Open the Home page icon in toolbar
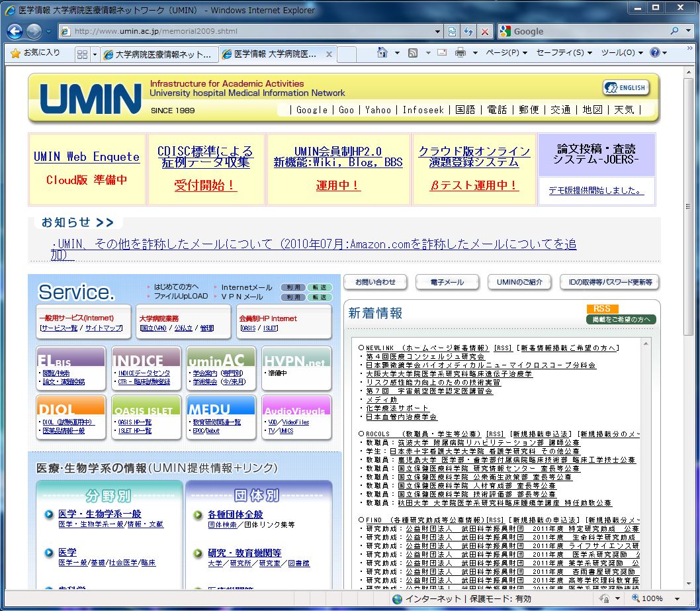Viewport: 700px width, 611px height. point(382,53)
